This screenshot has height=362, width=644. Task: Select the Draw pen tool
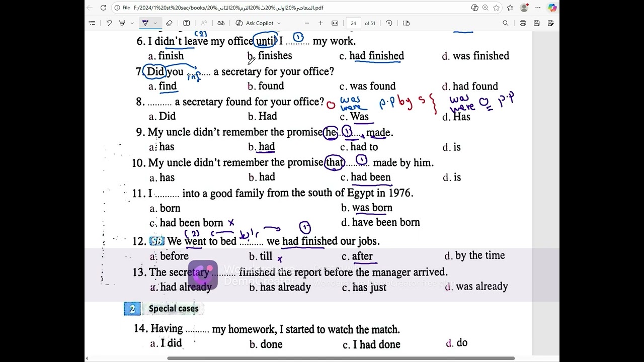(x=145, y=23)
